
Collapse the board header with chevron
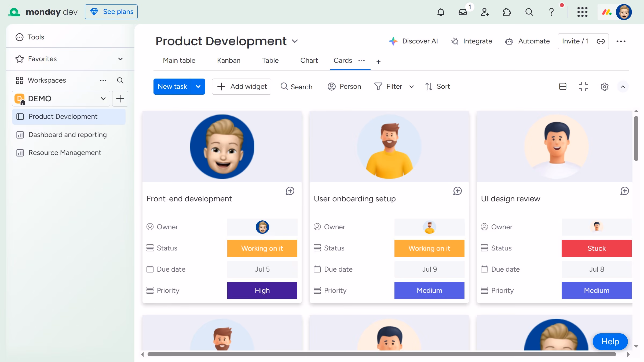623,87
